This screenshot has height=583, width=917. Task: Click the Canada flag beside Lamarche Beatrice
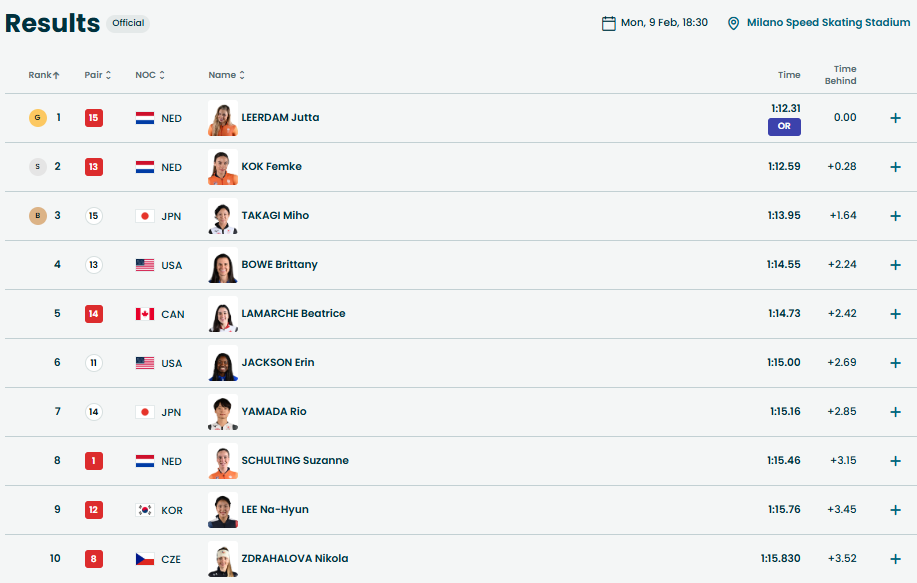145,314
